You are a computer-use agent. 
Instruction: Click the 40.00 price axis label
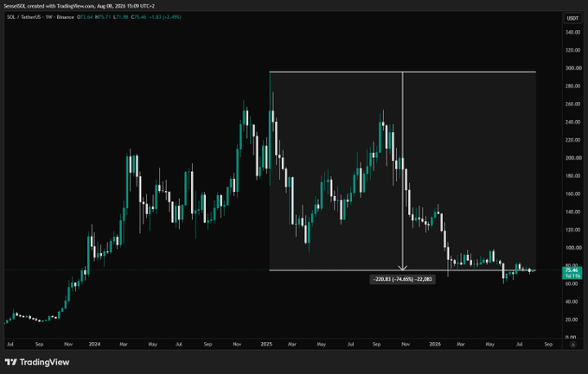[x=573, y=302]
